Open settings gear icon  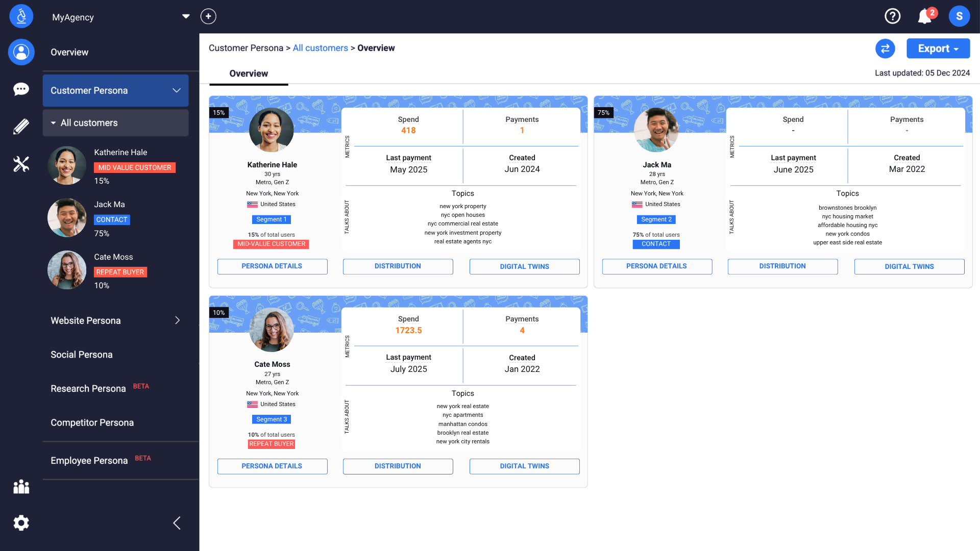coord(21,523)
